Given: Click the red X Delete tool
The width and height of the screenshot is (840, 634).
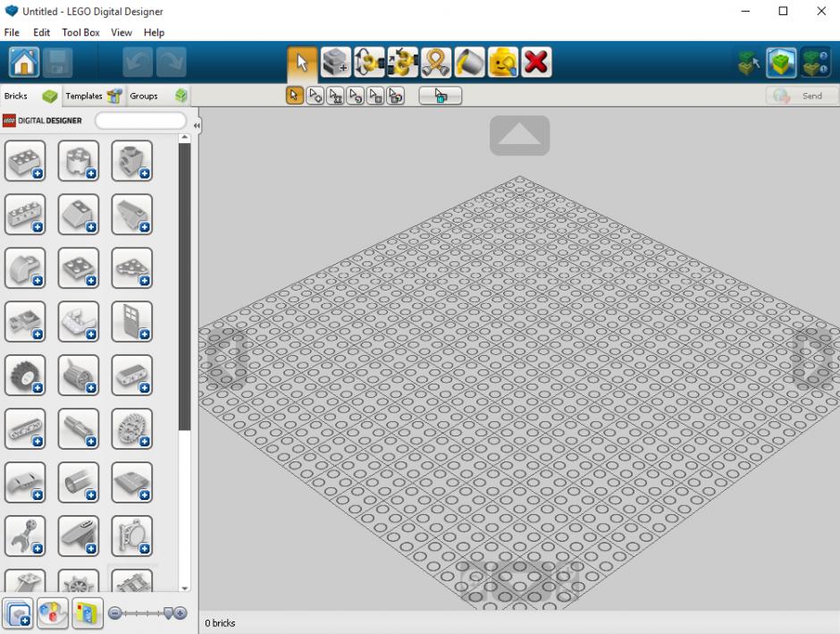Looking at the screenshot, I should 536,62.
